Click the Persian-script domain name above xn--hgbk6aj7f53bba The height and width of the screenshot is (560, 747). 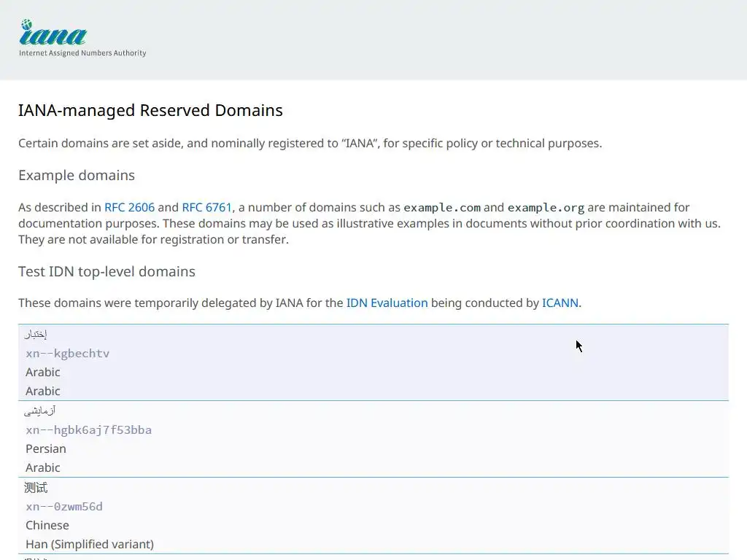(39, 411)
